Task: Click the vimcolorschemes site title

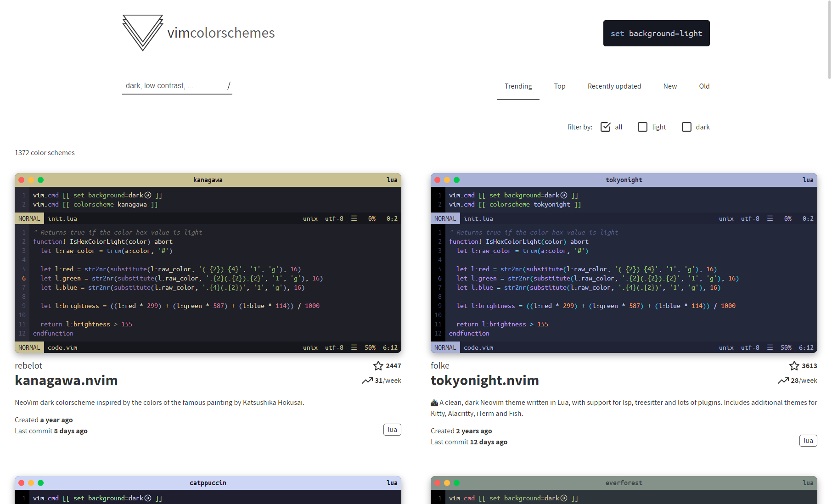Action: 221,33
